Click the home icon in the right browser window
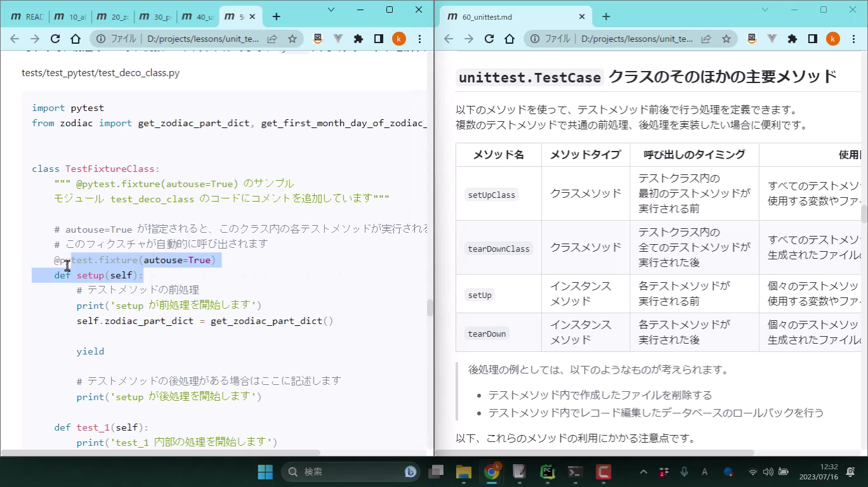Viewport: 868px width, 487px height. tap(510, 39)
